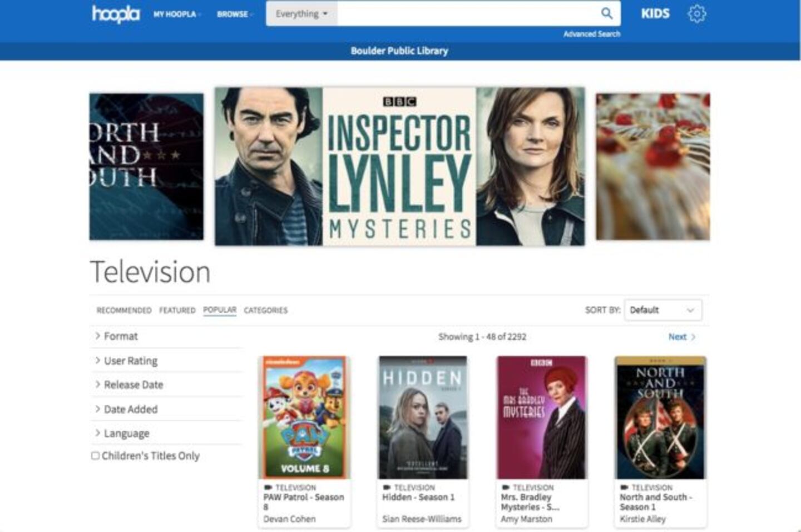The image size is (801, 532).
Task: Expand the Language filter
Action: coord(126,433)
